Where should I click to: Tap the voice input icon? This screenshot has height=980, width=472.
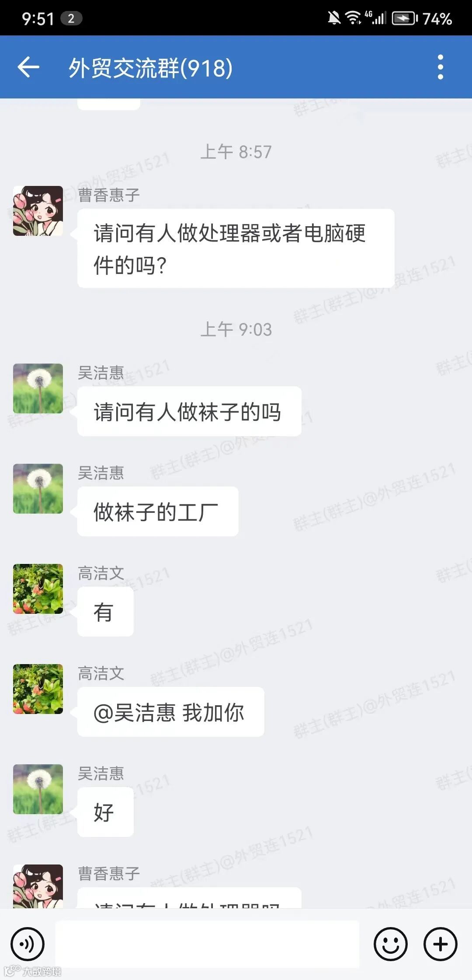click(x=28, y=944)
